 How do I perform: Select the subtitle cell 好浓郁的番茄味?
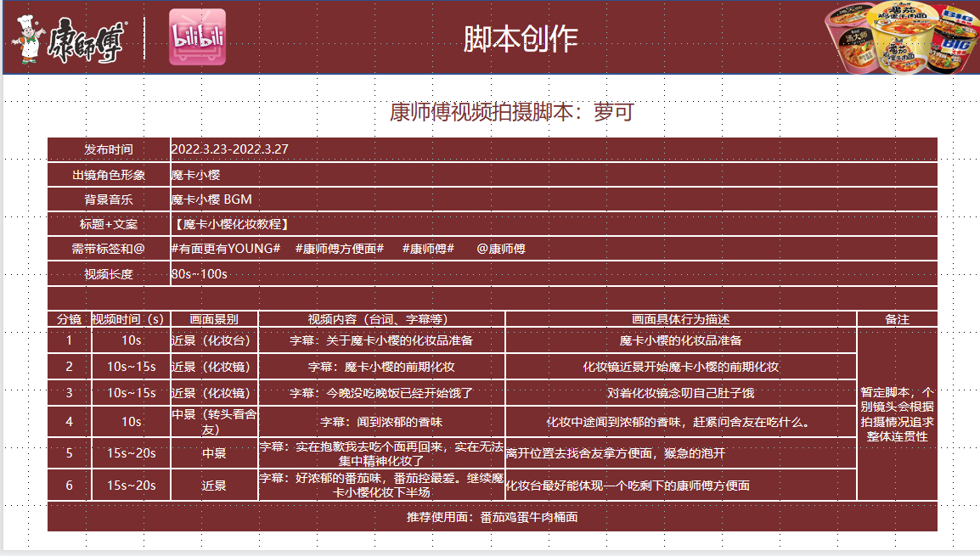(381, 486)
